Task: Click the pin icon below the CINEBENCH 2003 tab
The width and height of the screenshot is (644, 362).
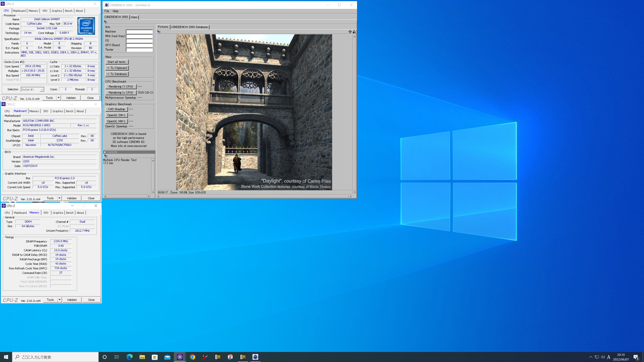Action: (x=105, y=22)
